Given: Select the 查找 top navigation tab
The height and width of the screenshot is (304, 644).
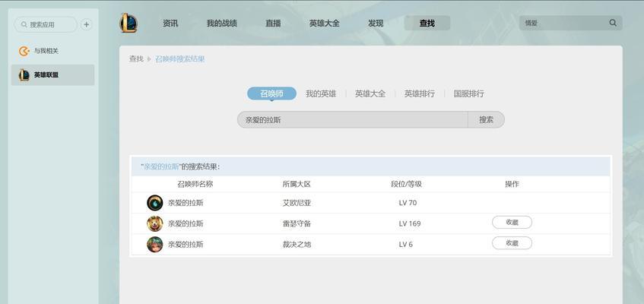Looking at the screenshot, I should pyautogui.click(x=427, y=24).
